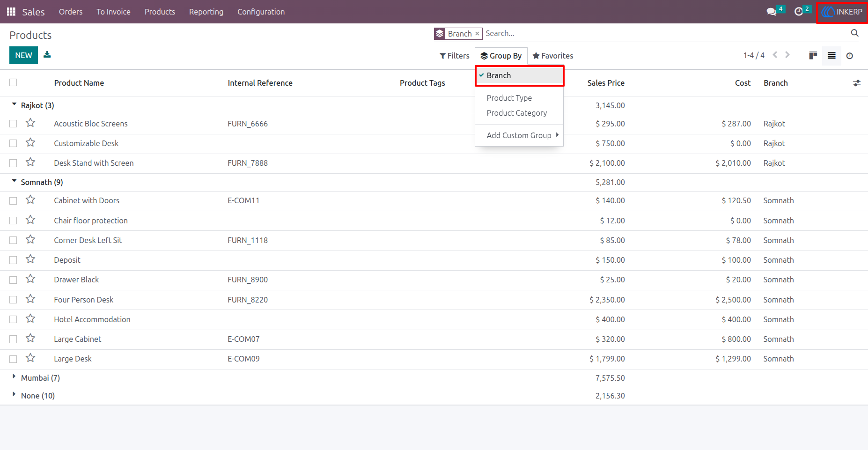Group products by Product Category

coord(519,113)
